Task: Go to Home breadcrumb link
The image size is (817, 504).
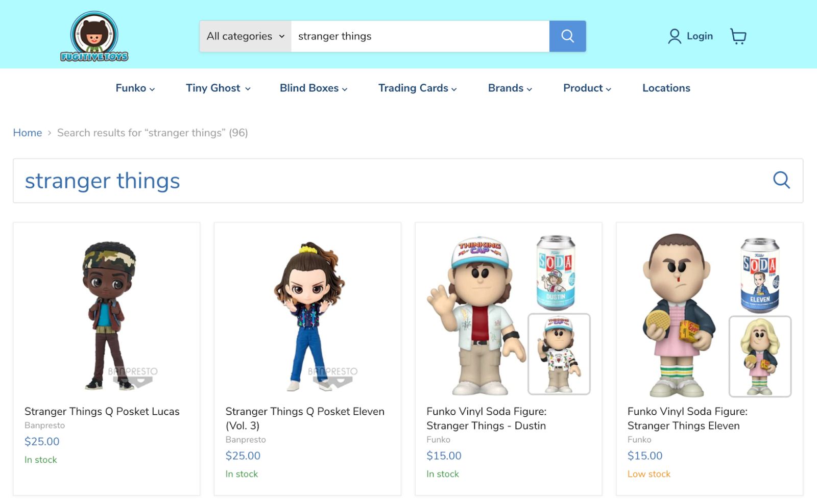Action: pos(28,133)
